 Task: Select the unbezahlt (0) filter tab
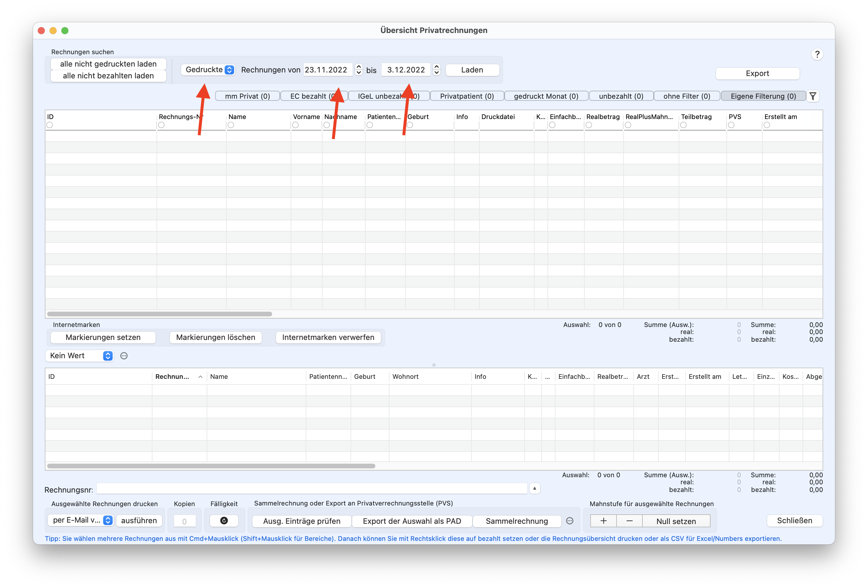(x=621, y=96)
